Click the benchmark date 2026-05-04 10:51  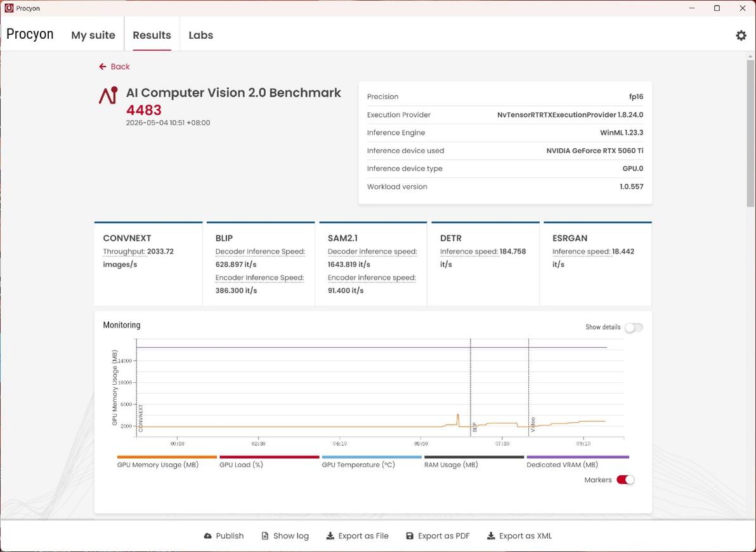(x=168, y=123)
